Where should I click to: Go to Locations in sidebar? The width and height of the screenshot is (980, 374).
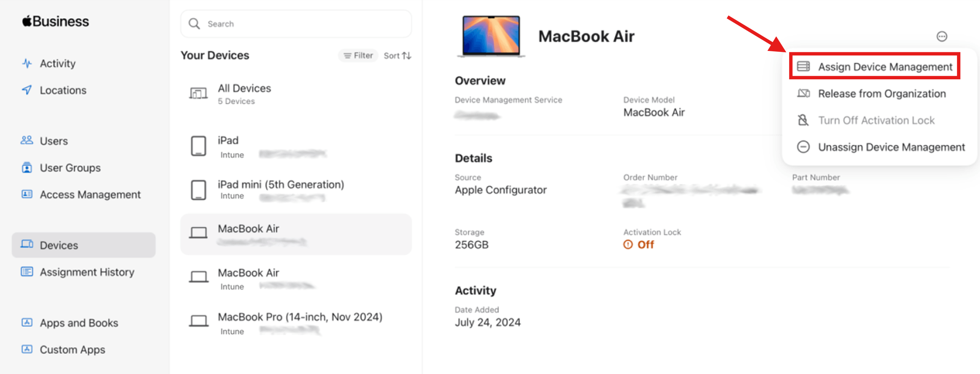(x=63, y=90)
